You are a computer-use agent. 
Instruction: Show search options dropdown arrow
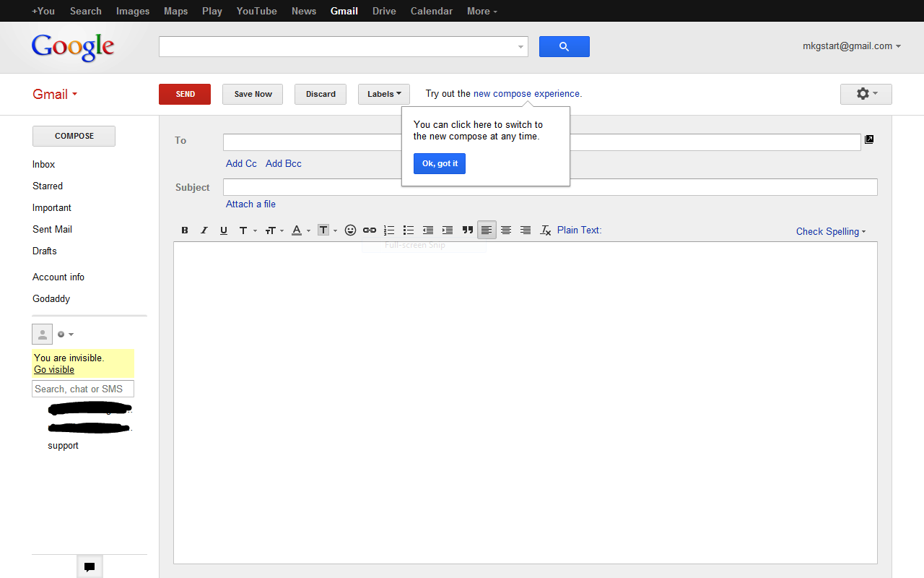click(520, 47)
